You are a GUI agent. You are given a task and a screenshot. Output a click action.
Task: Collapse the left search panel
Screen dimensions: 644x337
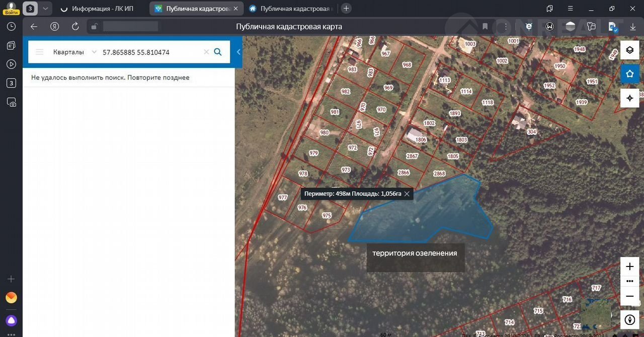238,52
